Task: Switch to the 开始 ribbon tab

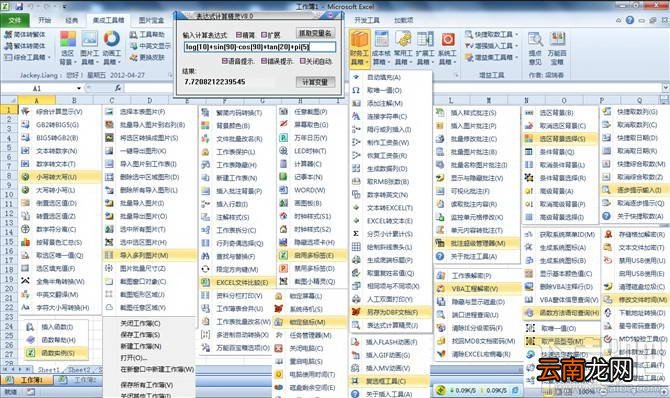Action: [44, 20]
